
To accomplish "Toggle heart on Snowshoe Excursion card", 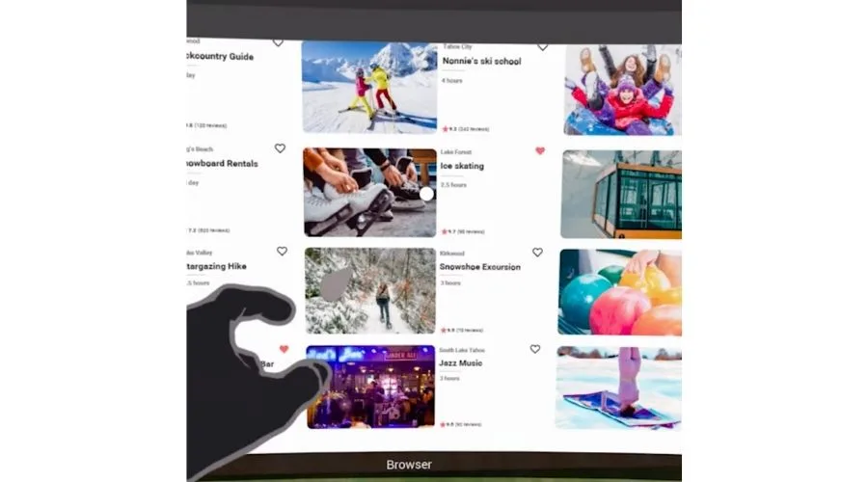I will (537, 253).
